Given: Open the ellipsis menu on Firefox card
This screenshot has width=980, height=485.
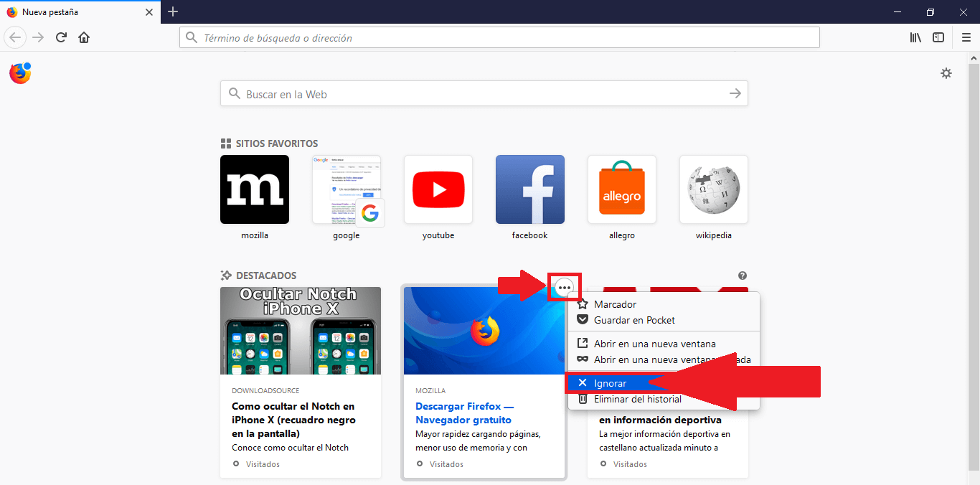Looking at the screenshot, I should pos(565,287).
